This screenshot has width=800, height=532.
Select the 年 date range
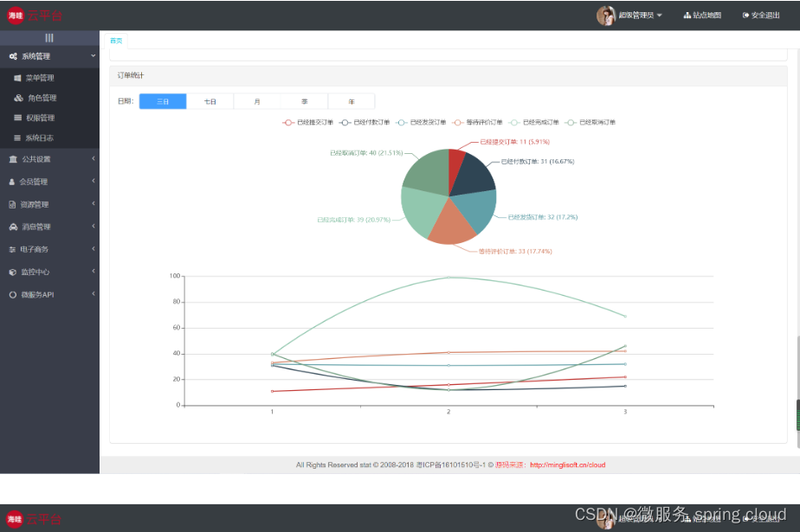pyautogui.click(x=352, y=101)
